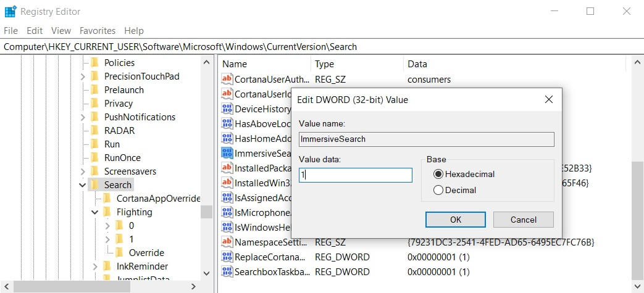Click the Prelaunch folder icon

[x=95, y=89]
